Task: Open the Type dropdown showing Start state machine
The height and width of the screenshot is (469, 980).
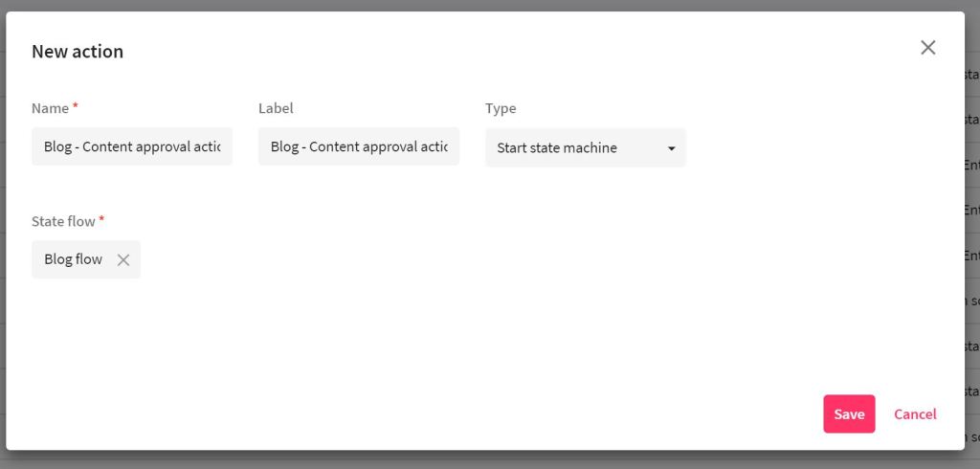Action: tap(574, 148)
